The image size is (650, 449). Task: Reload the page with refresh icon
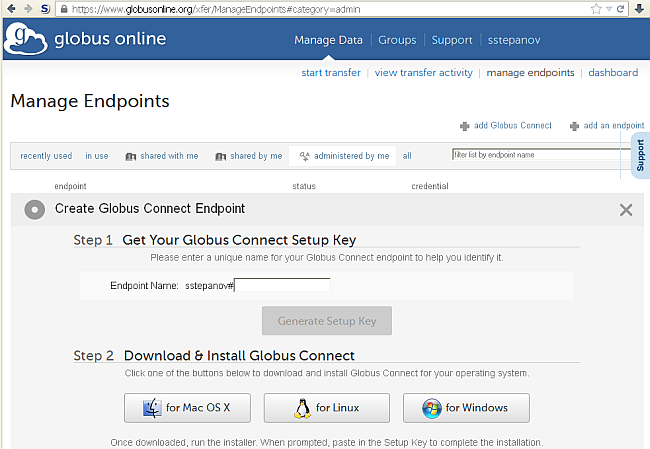click(x=621, y=9)
